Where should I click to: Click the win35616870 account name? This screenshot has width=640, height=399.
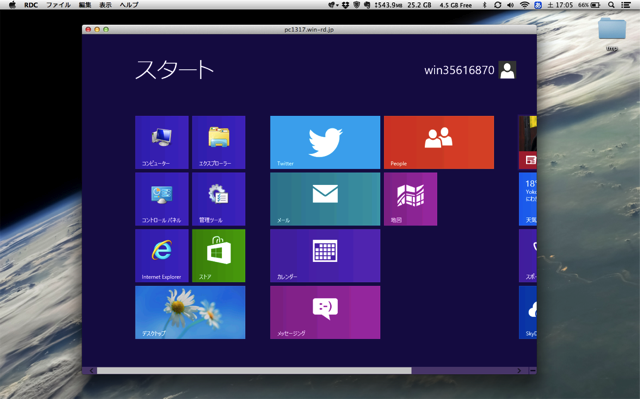(459, 70)
